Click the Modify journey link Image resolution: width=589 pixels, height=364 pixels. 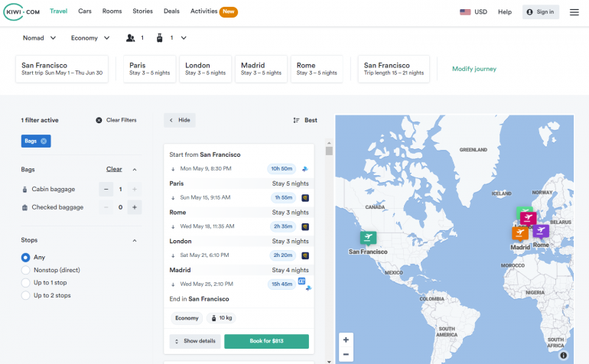tap(474, 69)
